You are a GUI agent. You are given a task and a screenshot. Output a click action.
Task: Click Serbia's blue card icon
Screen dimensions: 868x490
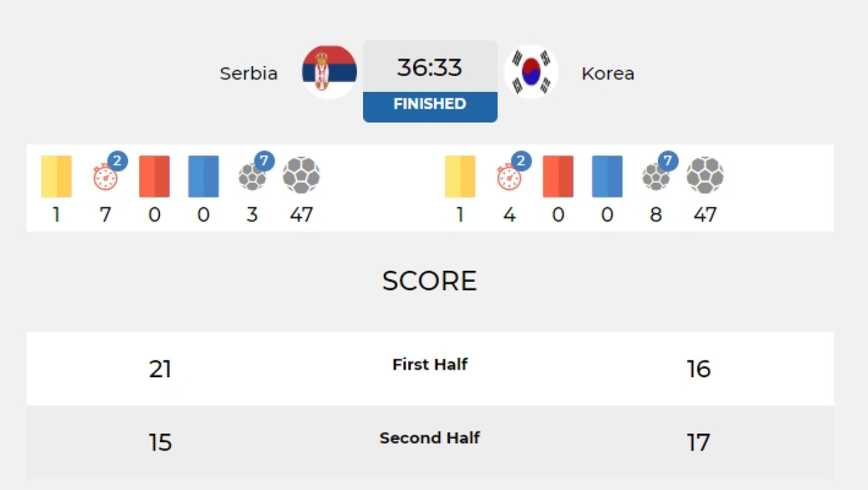coord(203,176)
